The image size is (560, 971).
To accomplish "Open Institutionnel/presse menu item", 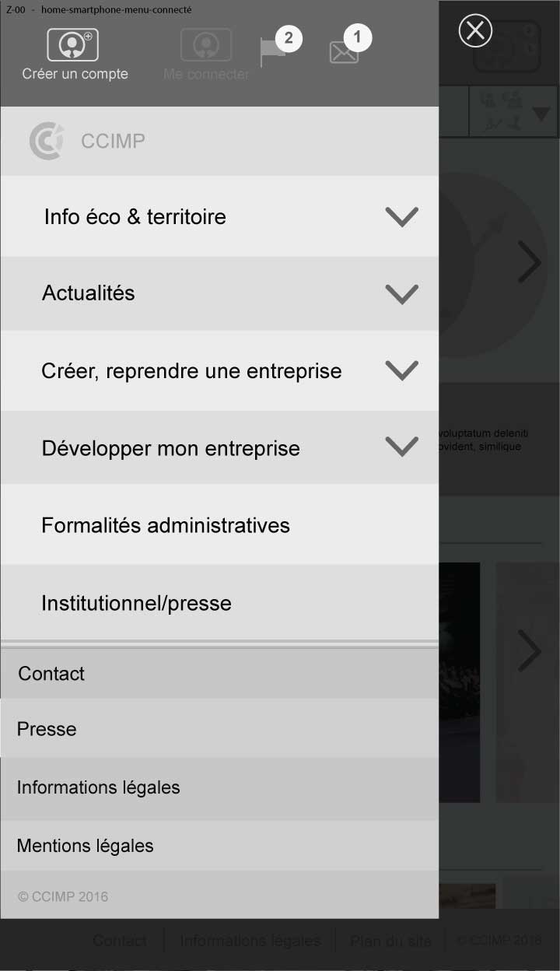I will pos(219,603).
